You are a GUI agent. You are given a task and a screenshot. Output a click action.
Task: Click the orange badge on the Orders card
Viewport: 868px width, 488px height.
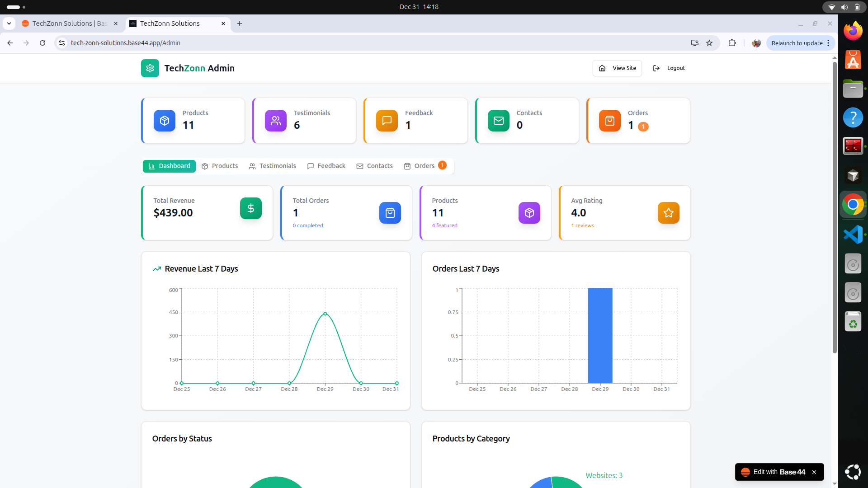point(643,127)
